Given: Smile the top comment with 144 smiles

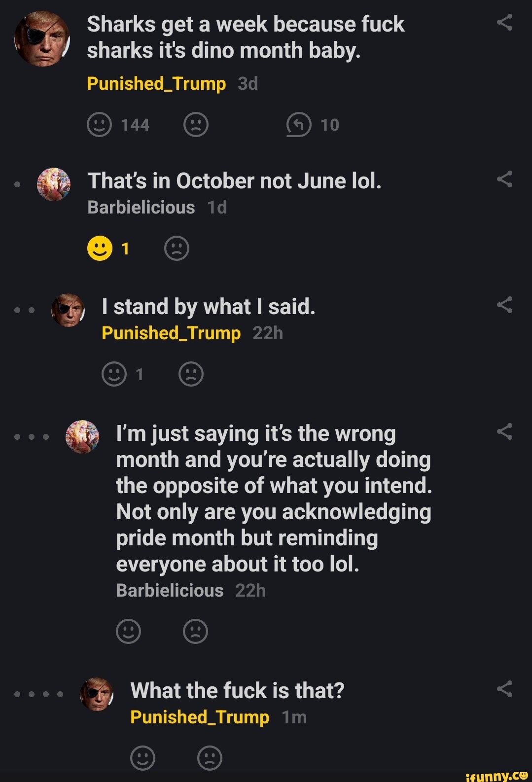Looking at the screenshot, I should 100,125.
